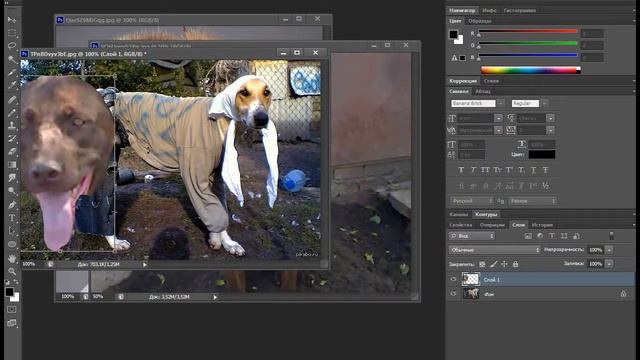Select the Healing Brush tool

point(12,99)
